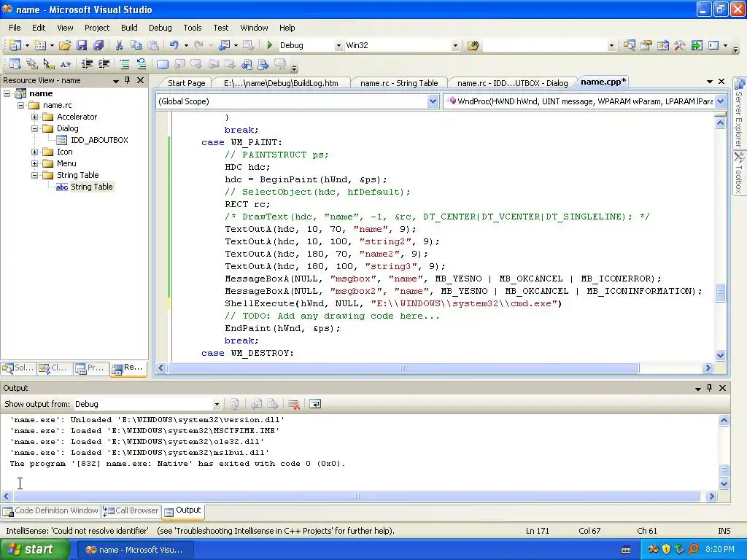This screenshot has width=747, height=560.
Task: Click the New Project toolbar icon
Action: [15, 45]
